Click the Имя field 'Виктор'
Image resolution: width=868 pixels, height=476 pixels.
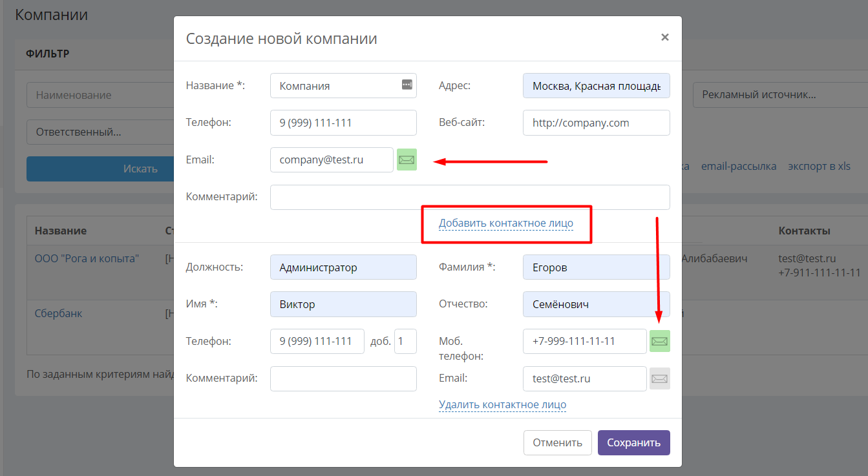(343, 304)
